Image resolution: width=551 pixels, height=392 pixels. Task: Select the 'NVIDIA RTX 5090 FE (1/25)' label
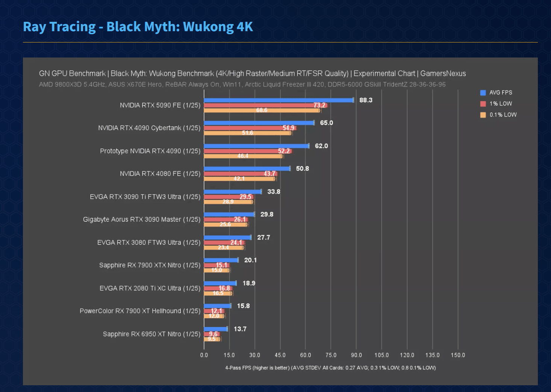(160, 105)
